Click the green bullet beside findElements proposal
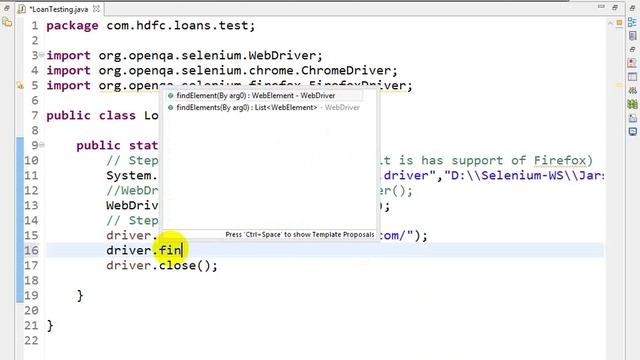The height and width of the screenshot is (360, 640). tap(171, 107)
